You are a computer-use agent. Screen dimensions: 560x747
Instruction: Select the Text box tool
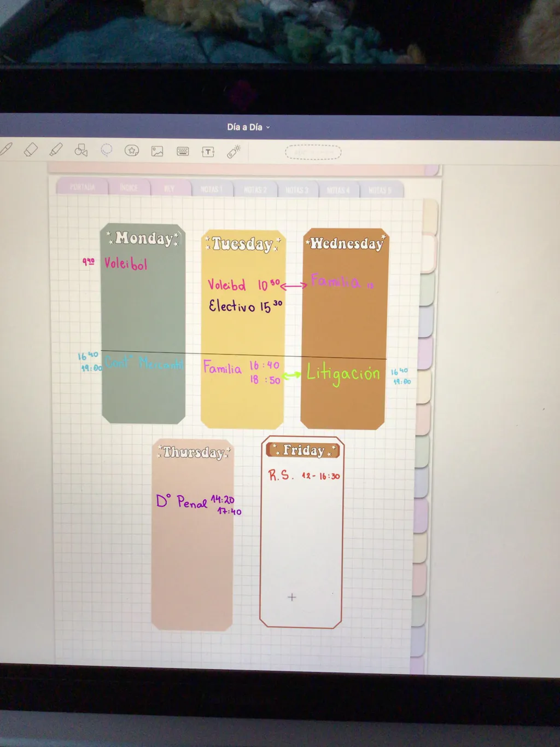[x=208, y=152]
